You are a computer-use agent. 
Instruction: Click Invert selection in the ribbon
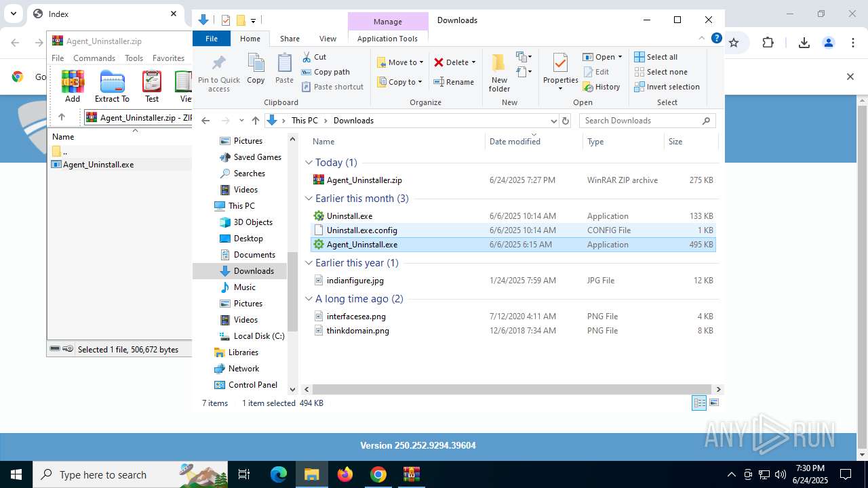[x=667, y=87]
